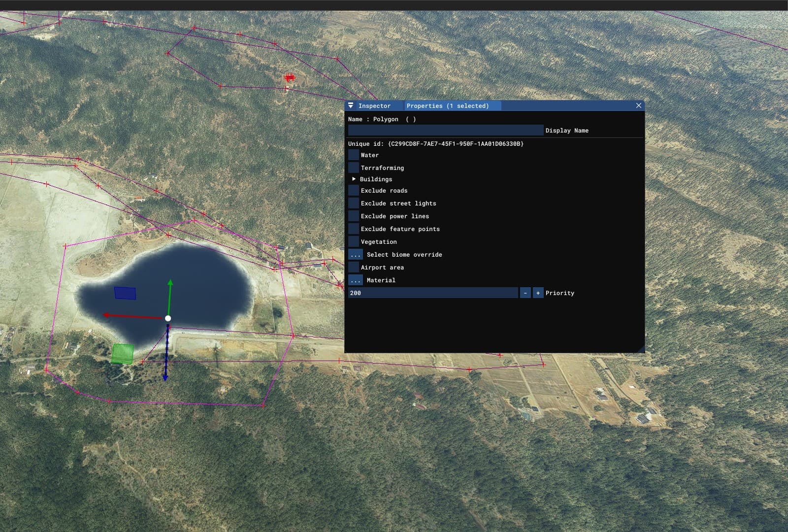This screenshot has width=788, height=532.
Task: Enable Exclude roads checkbox
Action: (354, 190)
